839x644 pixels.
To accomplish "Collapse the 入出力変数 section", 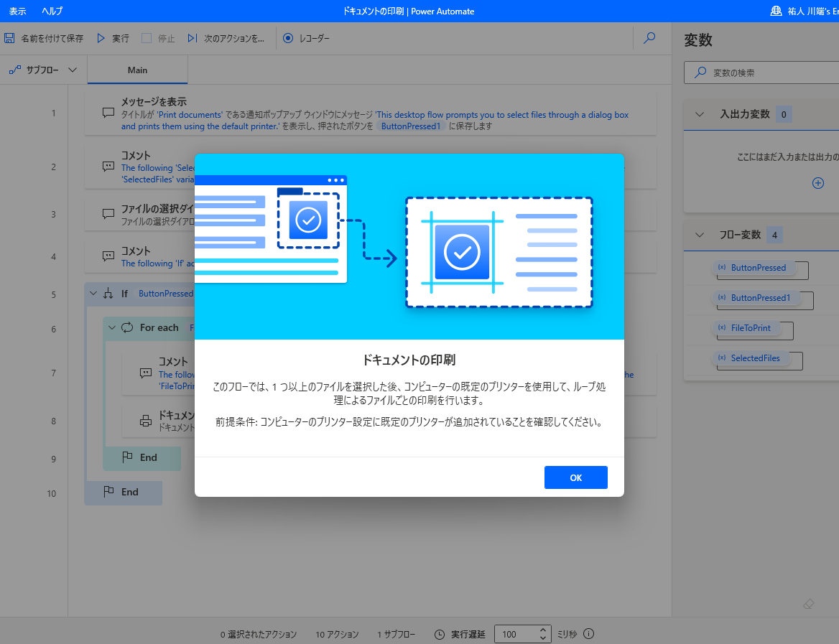I will coord(699,114).
